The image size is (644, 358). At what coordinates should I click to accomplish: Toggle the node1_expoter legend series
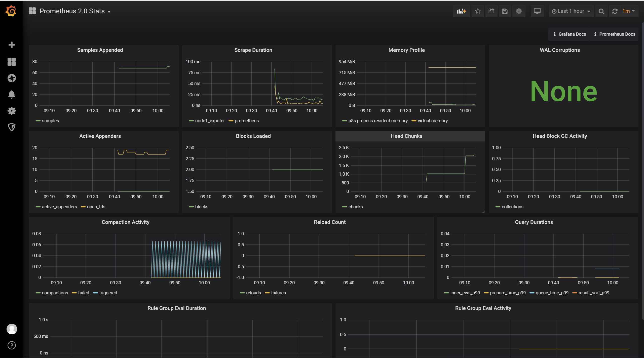coord(210,121)
